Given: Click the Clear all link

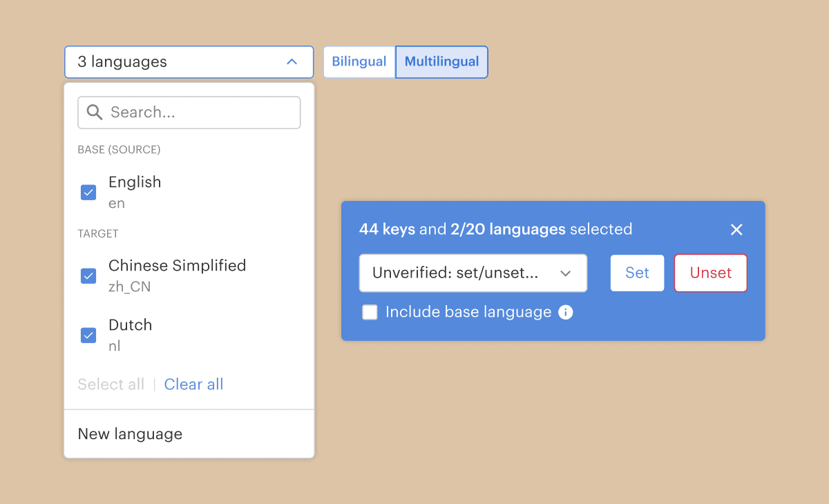Looking at the screenshot, I should pyautogui.click(x=193, y=385).
